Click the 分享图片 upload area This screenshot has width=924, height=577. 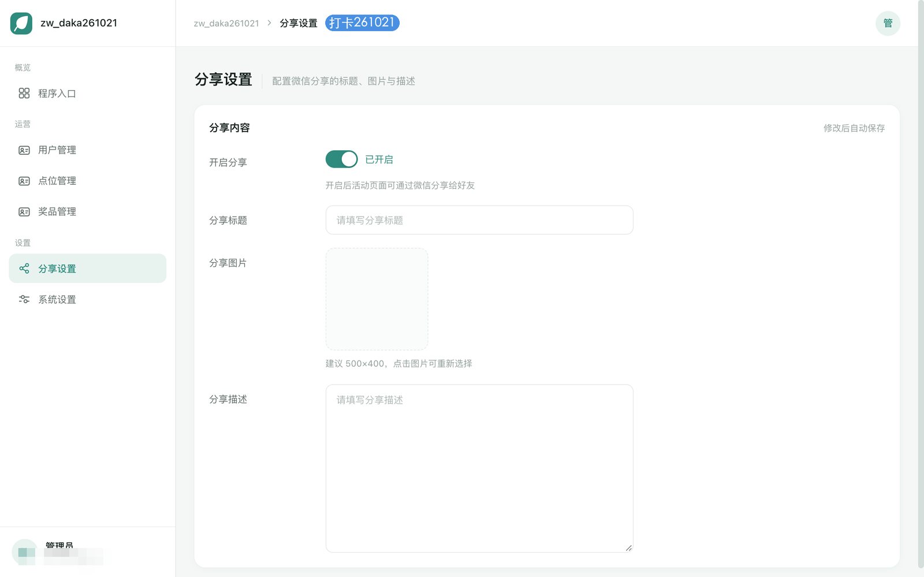click(x=377, y=299)
